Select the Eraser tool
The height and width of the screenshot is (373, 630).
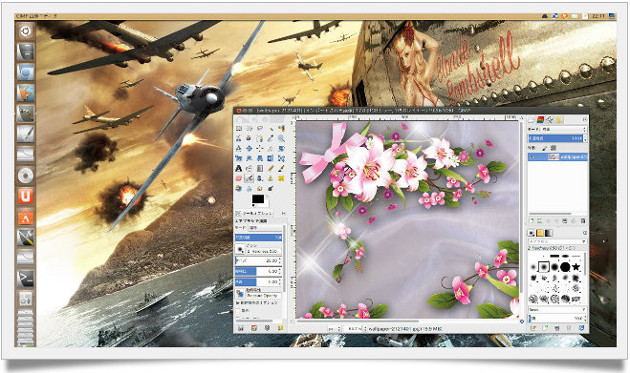click(x=239, y=178)
